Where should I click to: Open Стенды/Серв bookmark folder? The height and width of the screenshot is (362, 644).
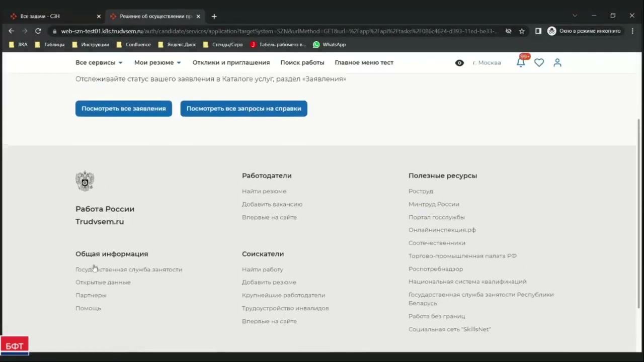tap(223, 44)
